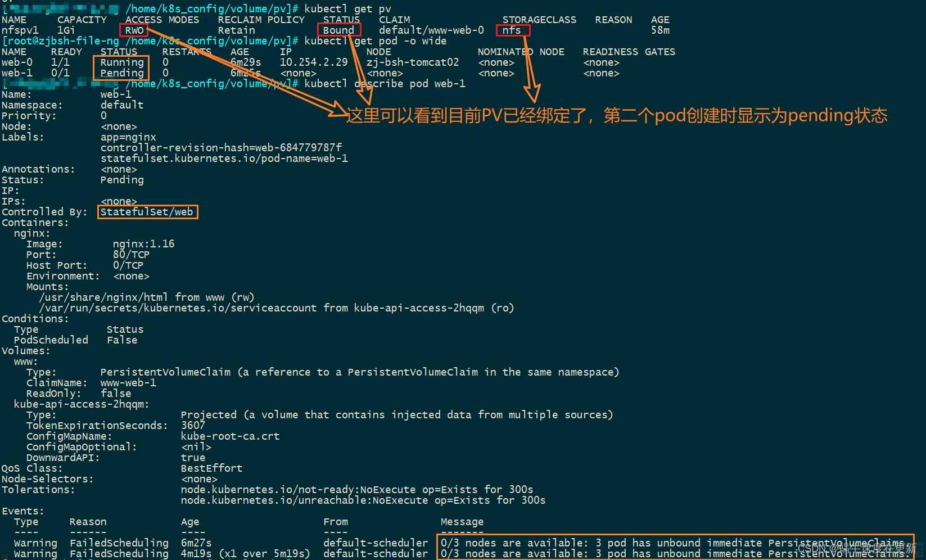
Task: Click the 'kubectl describe pod web-1' command
Action: pos(385,84)
